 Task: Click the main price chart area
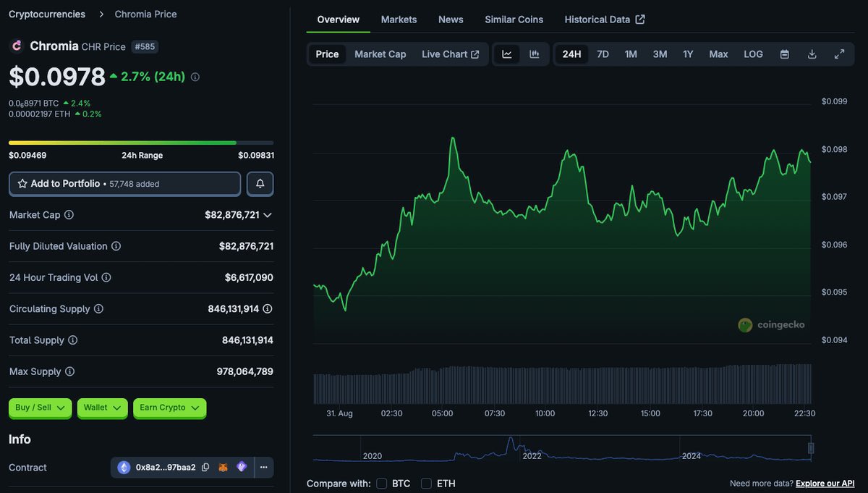pos(562,224)
